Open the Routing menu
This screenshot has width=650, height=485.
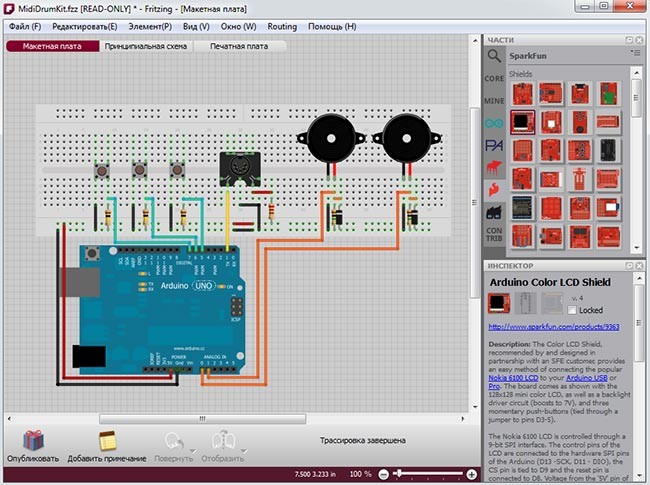coord(282,27)
